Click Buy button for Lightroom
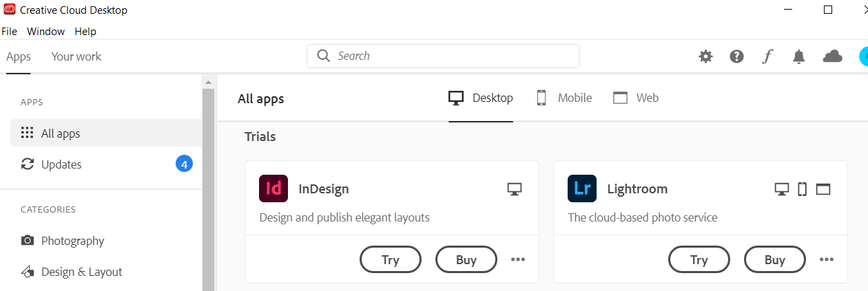This screenshot has width=868, height=291. click(x=775, y=259)
